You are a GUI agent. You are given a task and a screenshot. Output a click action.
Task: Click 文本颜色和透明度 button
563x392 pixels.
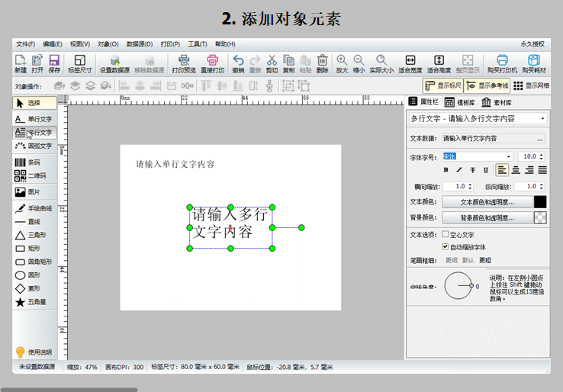click(x=487, y=202)
